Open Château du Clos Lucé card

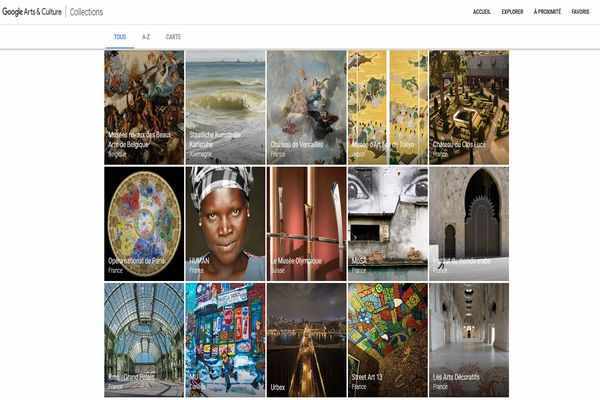pyautogui.click(x=469, y=108)
